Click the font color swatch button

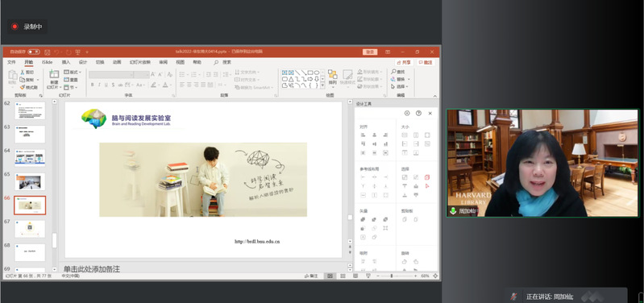point(164,85)
